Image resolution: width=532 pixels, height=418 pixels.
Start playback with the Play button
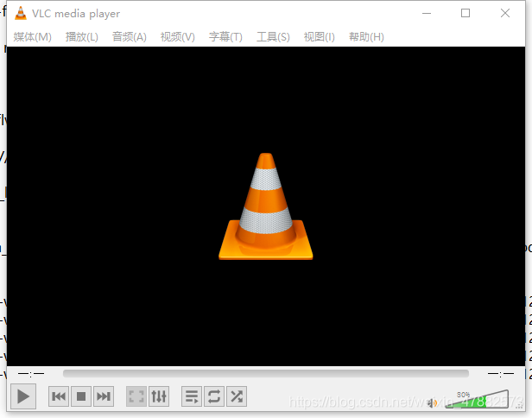(x=23, y=396)
